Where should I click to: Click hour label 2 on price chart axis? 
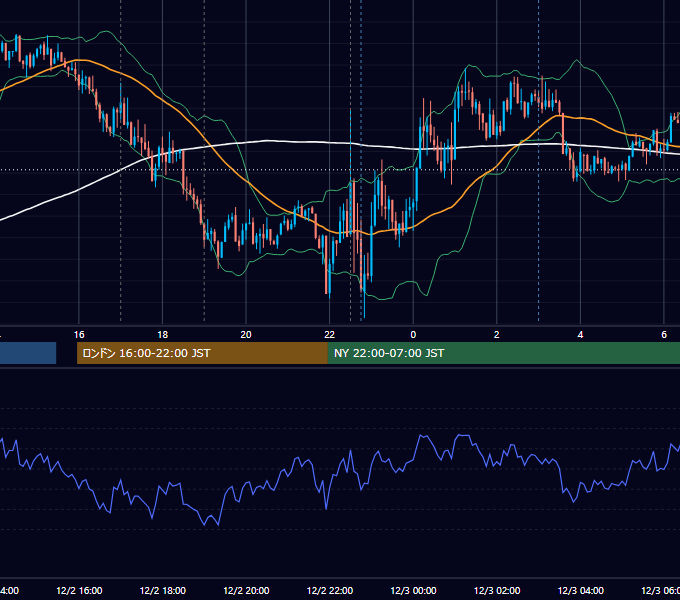point(497,335)
